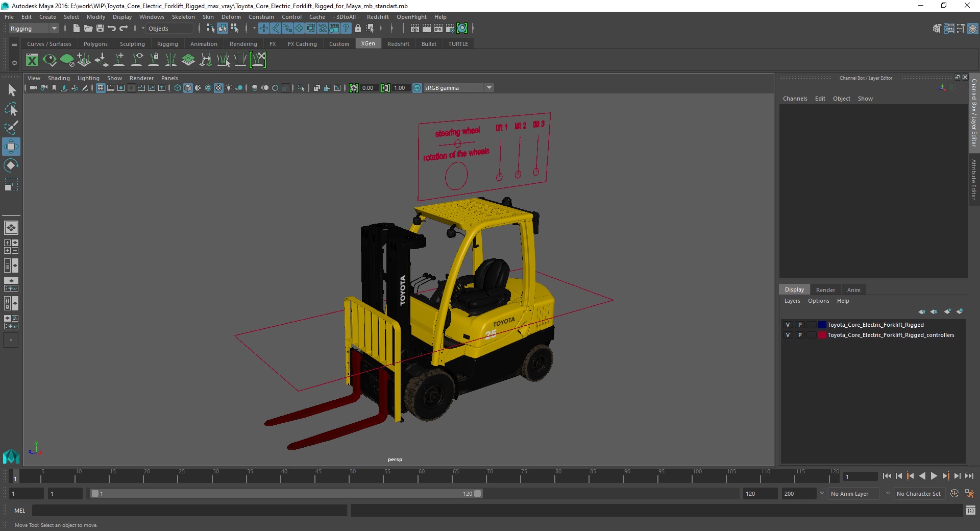The height and width of the screenshot is (531, 980).
Task: Open the Render layer tab
Action: point(825,290)
